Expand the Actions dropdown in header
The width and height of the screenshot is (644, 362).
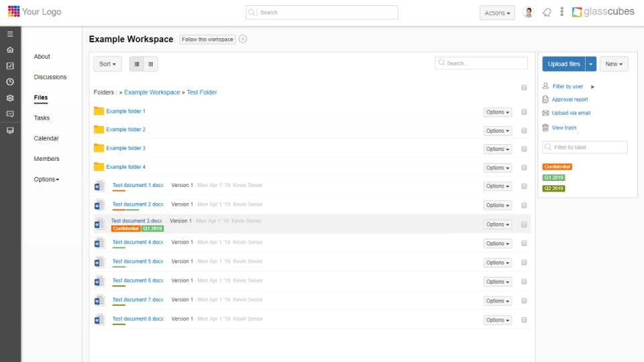coord(497,13)
